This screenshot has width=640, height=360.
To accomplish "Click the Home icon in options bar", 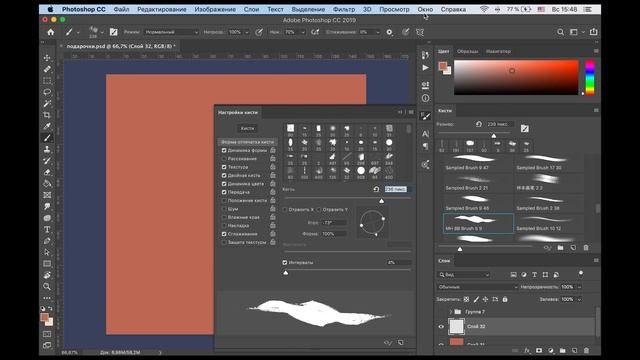I will point(51,32).
